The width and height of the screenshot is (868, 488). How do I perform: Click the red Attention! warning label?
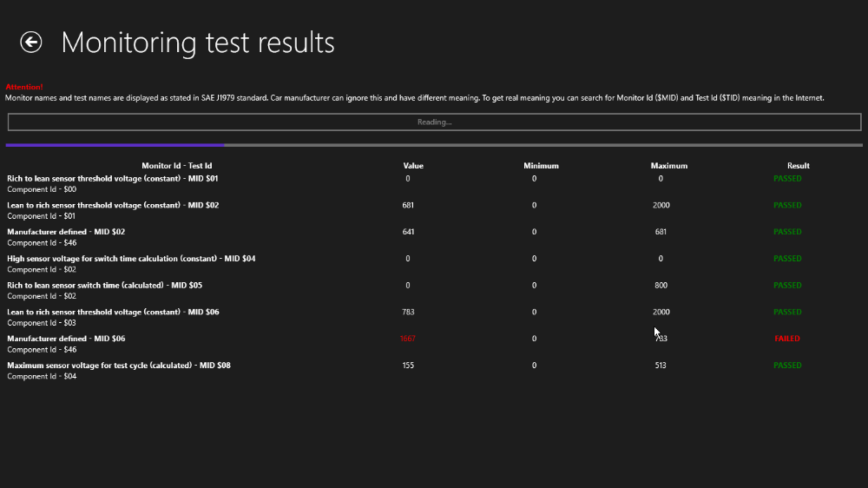24,87
